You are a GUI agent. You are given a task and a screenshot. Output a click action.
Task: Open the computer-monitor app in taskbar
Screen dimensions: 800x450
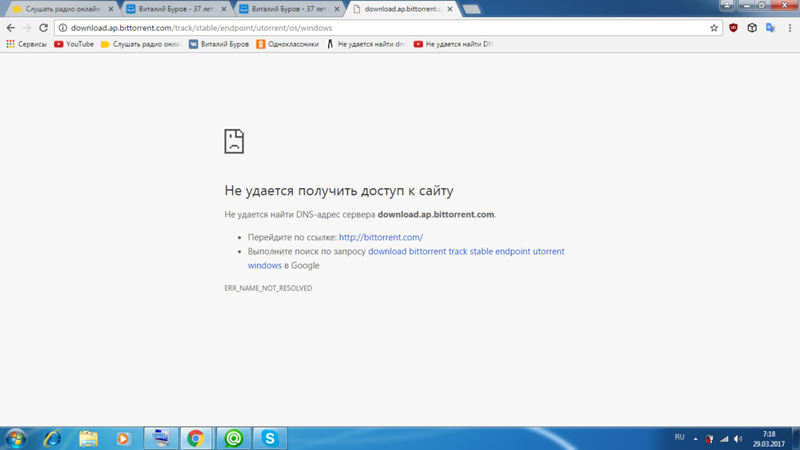pos(161,438)
